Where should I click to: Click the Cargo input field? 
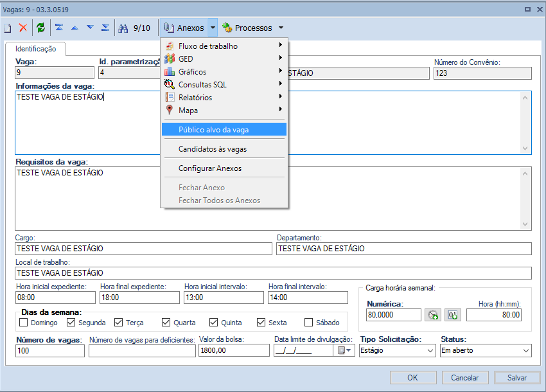143,249
